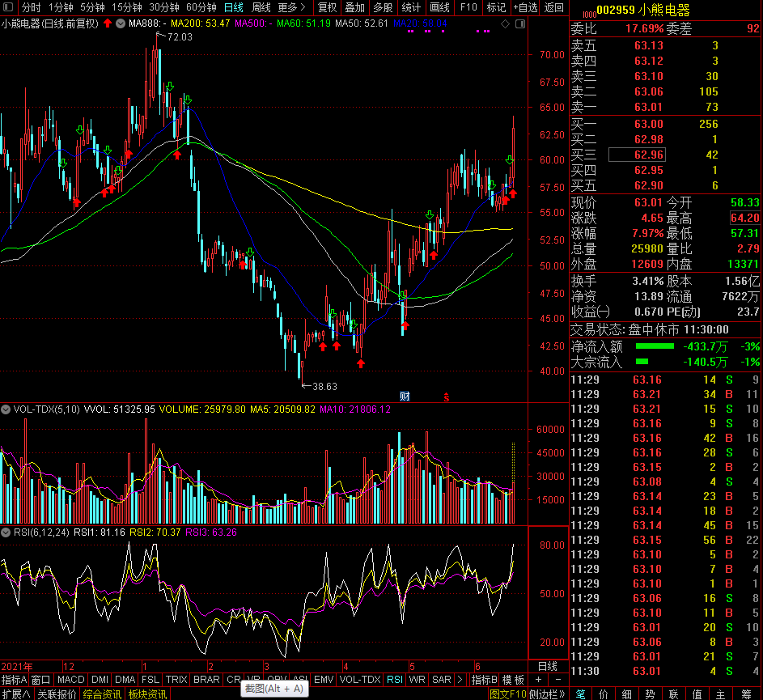Switch to 周线 weekly chart tab

tap(261, 7)
